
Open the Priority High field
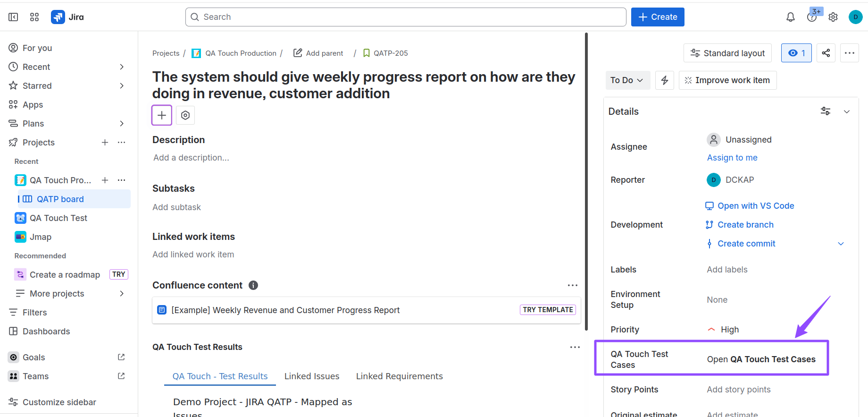[723, 330]
